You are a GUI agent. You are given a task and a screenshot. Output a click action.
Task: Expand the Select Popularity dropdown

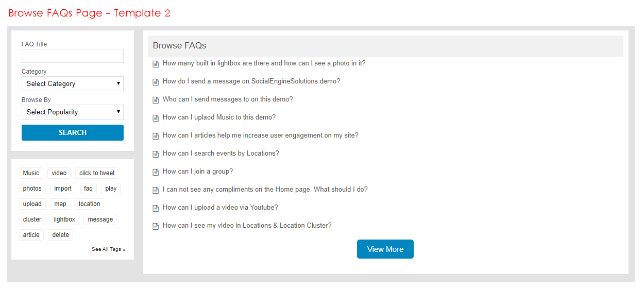tap(73, 112)
